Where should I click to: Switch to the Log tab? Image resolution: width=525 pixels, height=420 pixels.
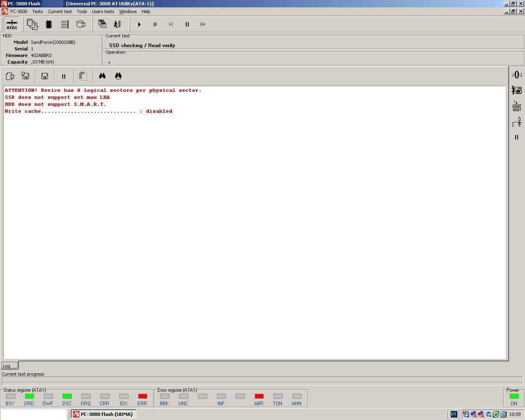(9, 366)
